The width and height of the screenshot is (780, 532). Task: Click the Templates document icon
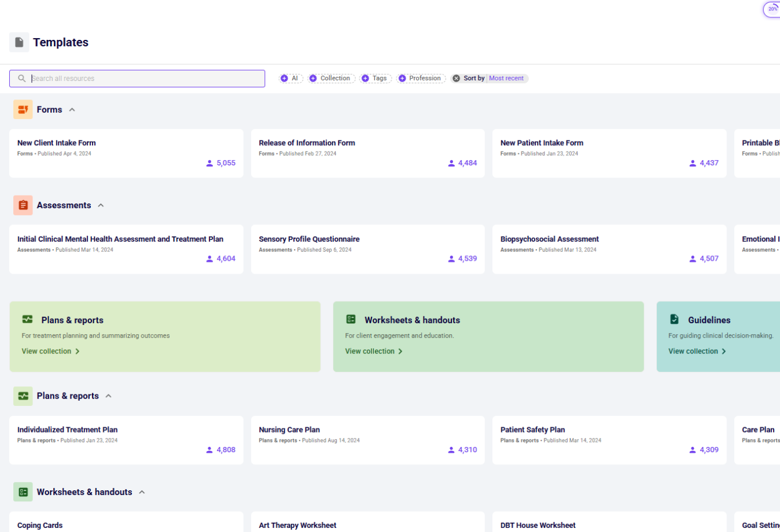click(x=19, y=42)
